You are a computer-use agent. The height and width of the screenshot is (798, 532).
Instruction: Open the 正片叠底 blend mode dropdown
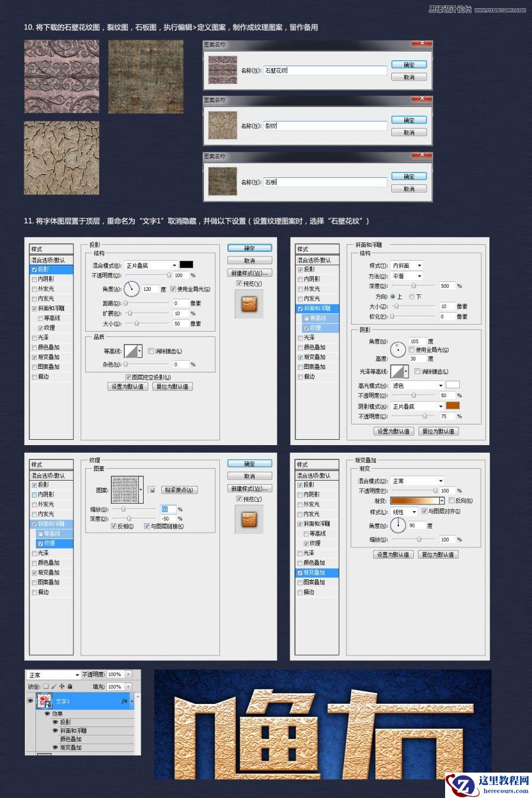point(150,264)
